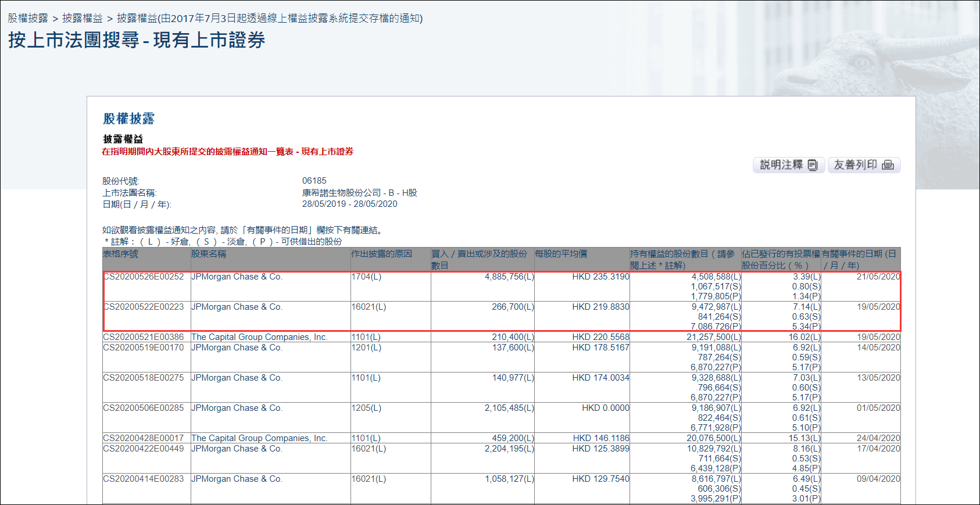The image size is (980, 505).
Task: Click form serial CS20200519E00170
Action: (x=144, y=348)
